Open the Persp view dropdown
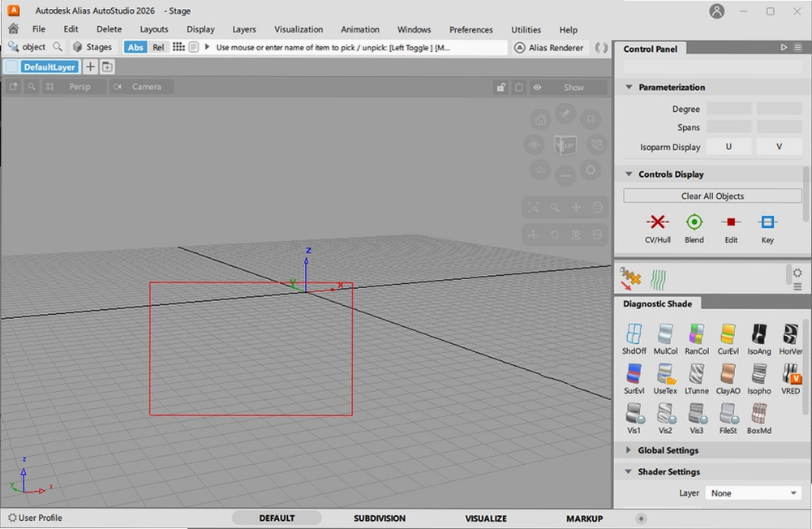 [74, 87]
